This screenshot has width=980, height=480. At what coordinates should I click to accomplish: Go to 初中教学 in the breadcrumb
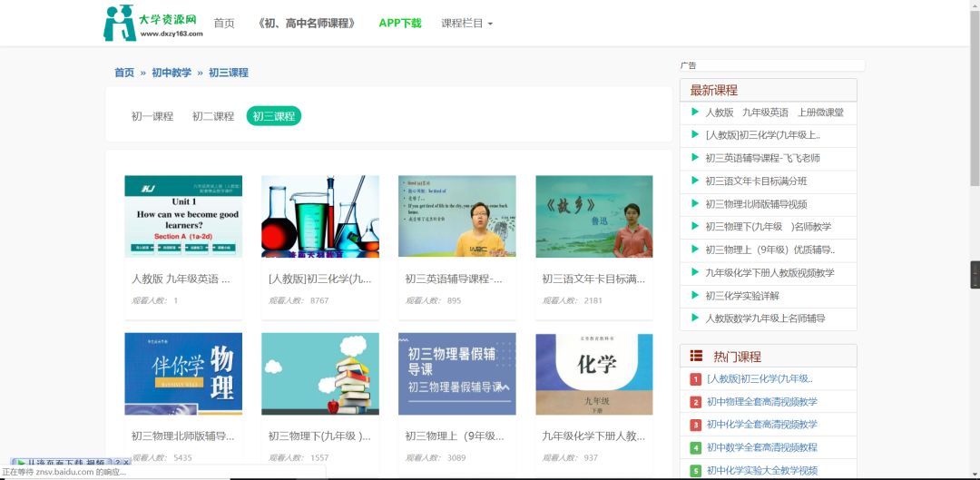point(171,73)
